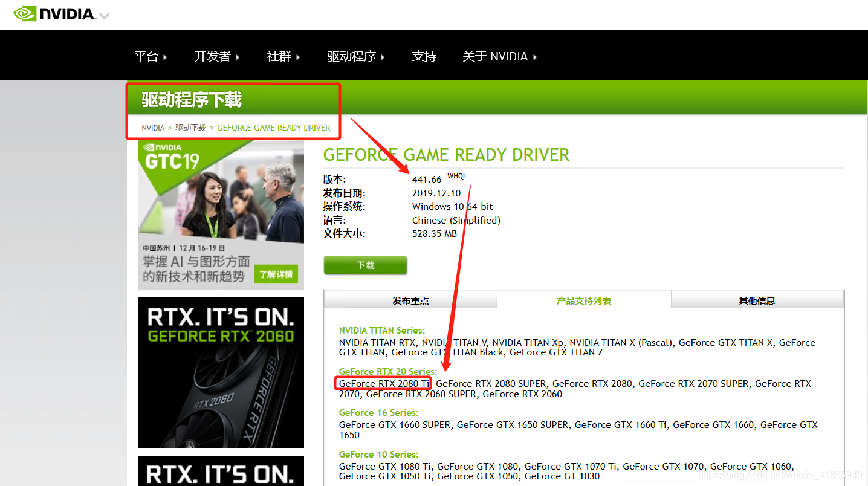Click the GEFORCE GAME READY DRIVER title
868x486 pixels.
click(446, 155)
